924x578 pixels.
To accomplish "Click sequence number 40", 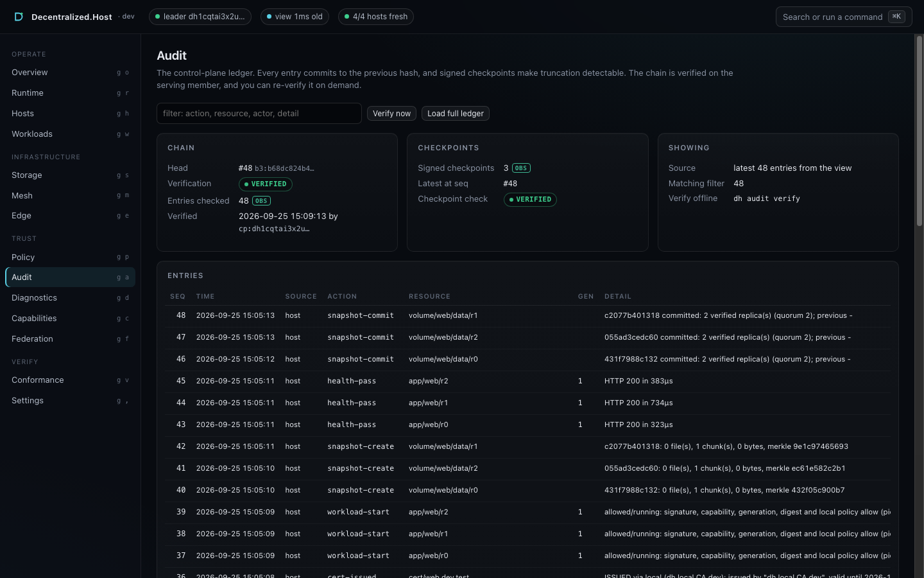I will (x=181, y=490).
